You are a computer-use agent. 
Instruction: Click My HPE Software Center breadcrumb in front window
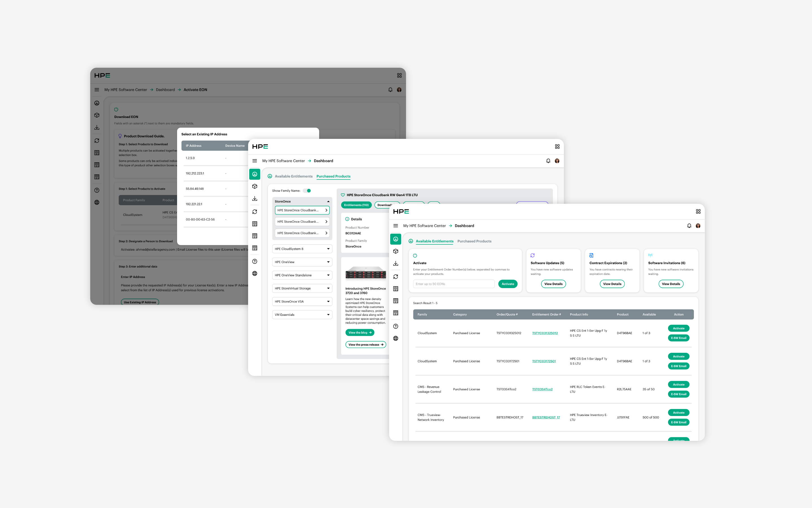coord(424,226)
